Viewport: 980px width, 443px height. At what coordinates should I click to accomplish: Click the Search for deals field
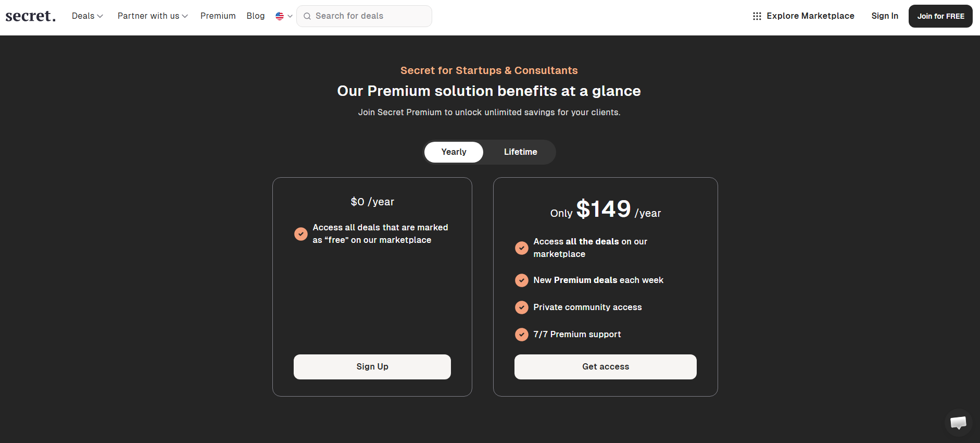point(370,16)
